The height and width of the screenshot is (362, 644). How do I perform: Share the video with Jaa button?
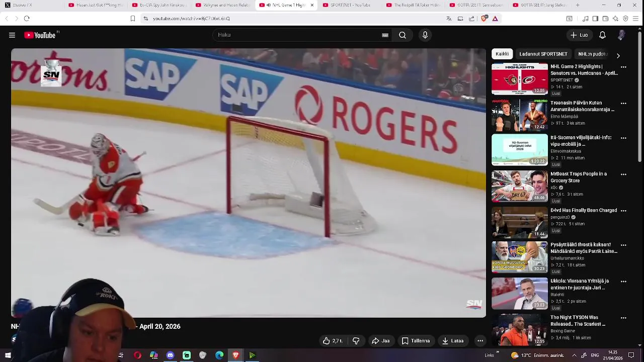click(x=380, y=341)
